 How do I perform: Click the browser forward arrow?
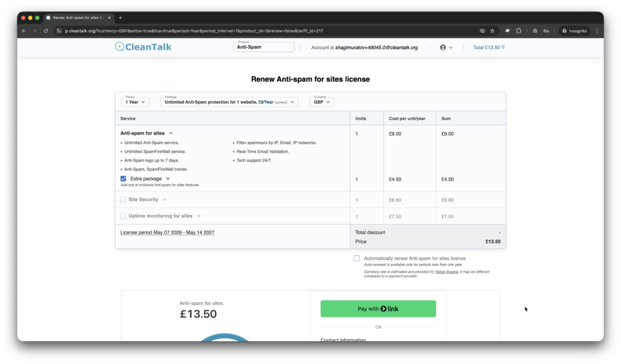(x=35, y=31)
